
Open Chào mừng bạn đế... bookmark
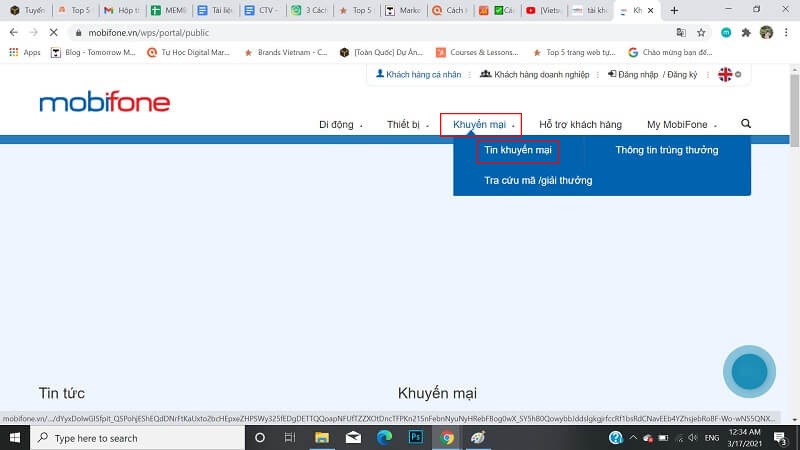pyautogui.click(x=670, y=52)
